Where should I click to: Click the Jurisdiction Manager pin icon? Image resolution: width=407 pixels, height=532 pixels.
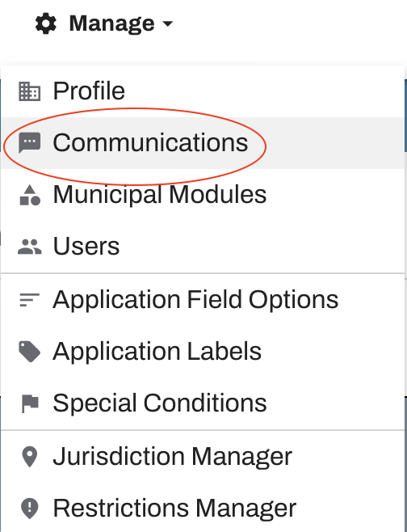[x=30, y=457]
